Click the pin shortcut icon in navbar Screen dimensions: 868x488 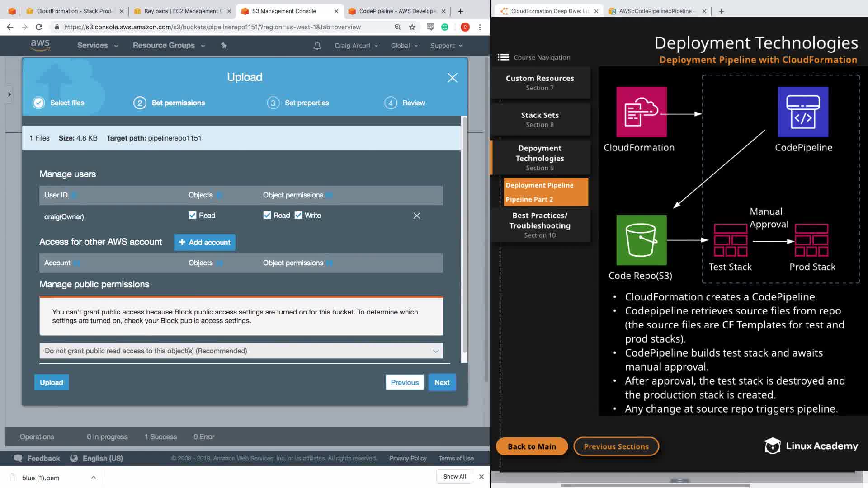[224, 45]
